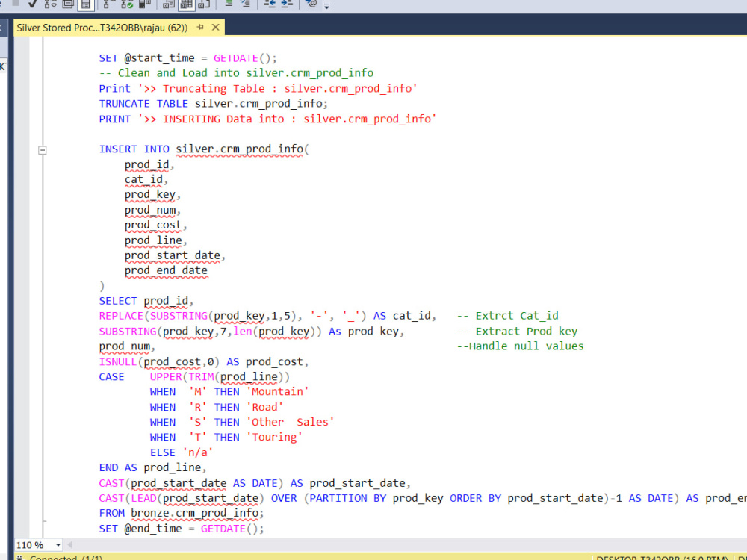Click 'cat_id,' in the insert column list
This screenshot has height=560, width=747.
(x=146, y=179)
